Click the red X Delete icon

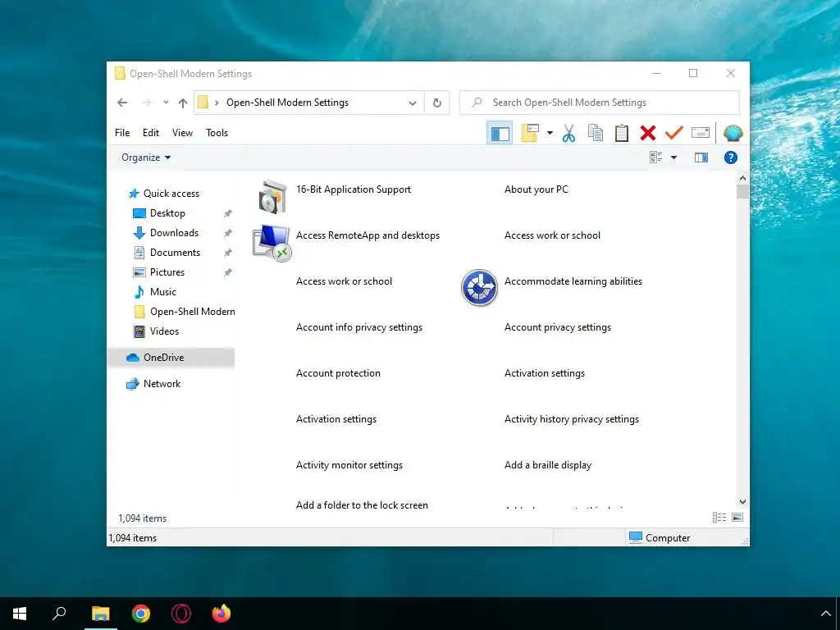tap(648, 133)
